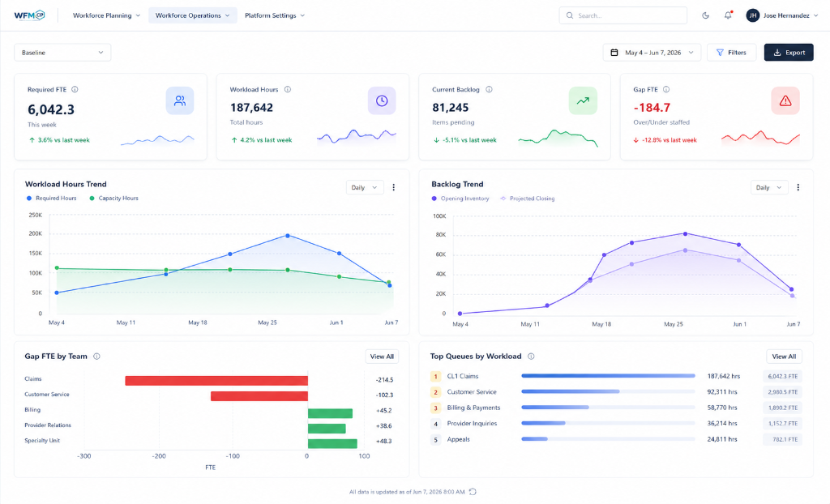Click rank 3 badge for Billing & Payments

click(x=435, y=408)
